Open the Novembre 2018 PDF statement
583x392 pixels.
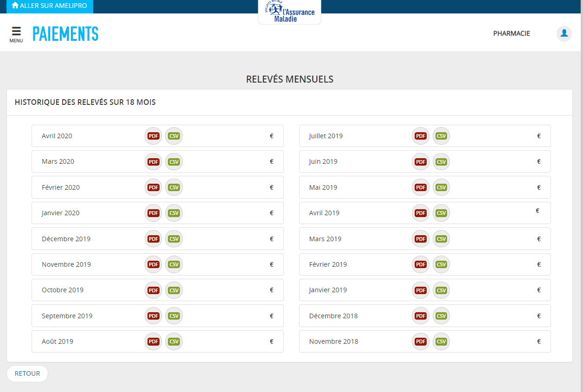coord(421,341)
